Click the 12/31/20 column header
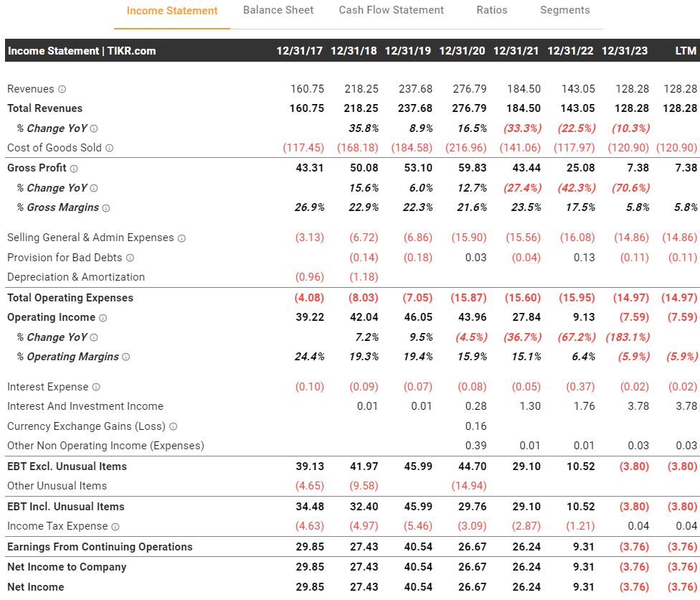 point(462,51)
